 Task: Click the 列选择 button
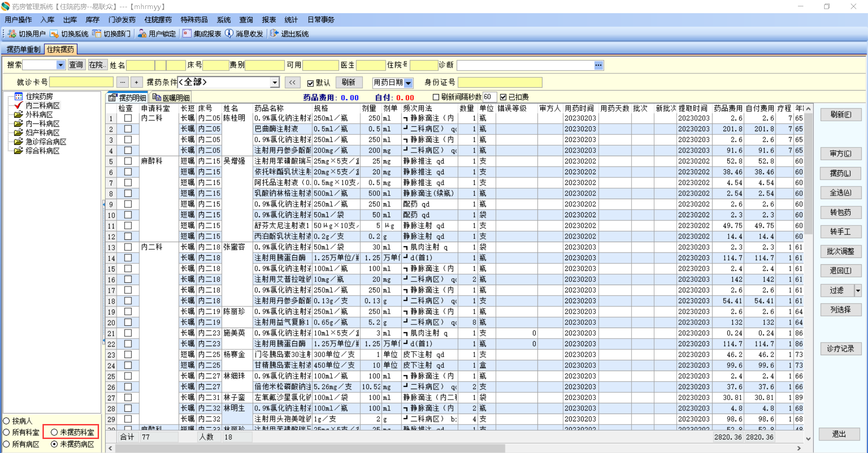841,310
